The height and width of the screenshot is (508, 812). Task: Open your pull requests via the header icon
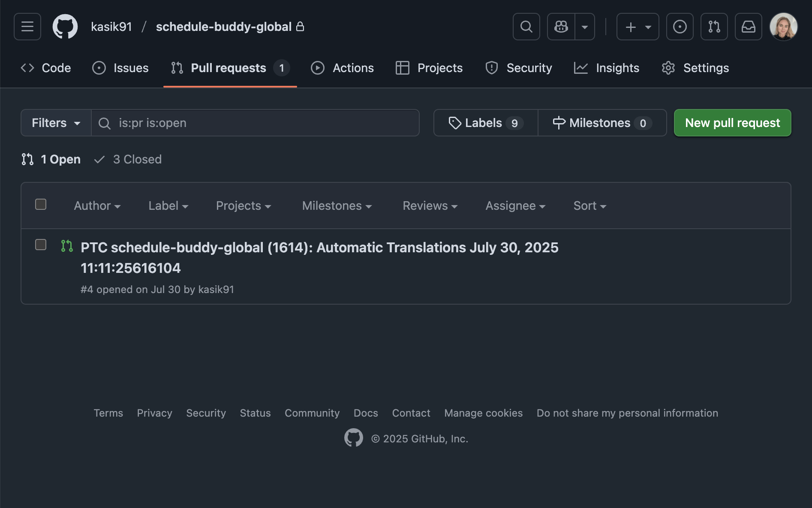tap(714, 27)
